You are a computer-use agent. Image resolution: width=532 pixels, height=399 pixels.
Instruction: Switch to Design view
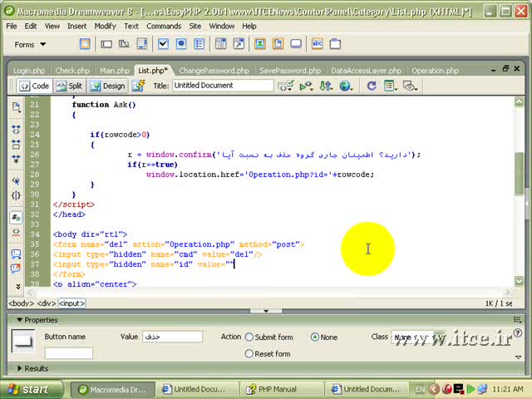108,86
